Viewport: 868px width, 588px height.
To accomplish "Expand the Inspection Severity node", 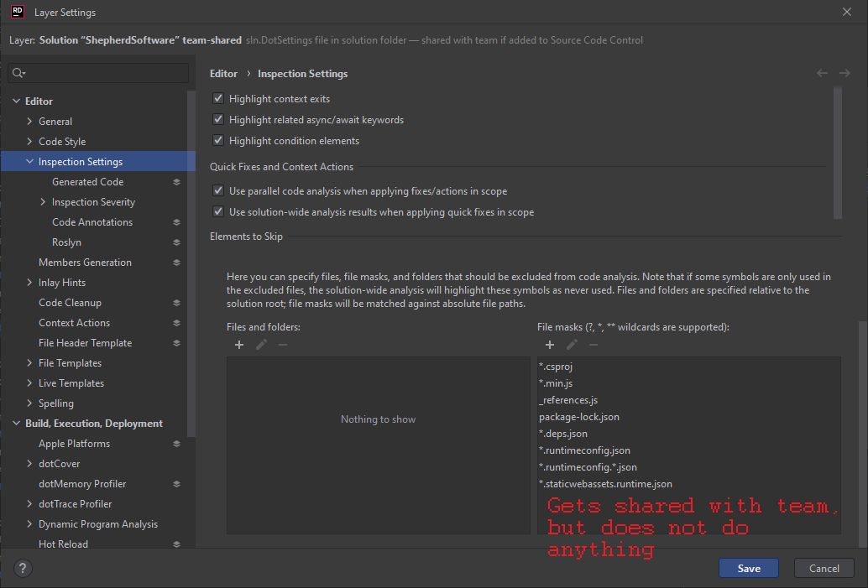I will 43,202.
